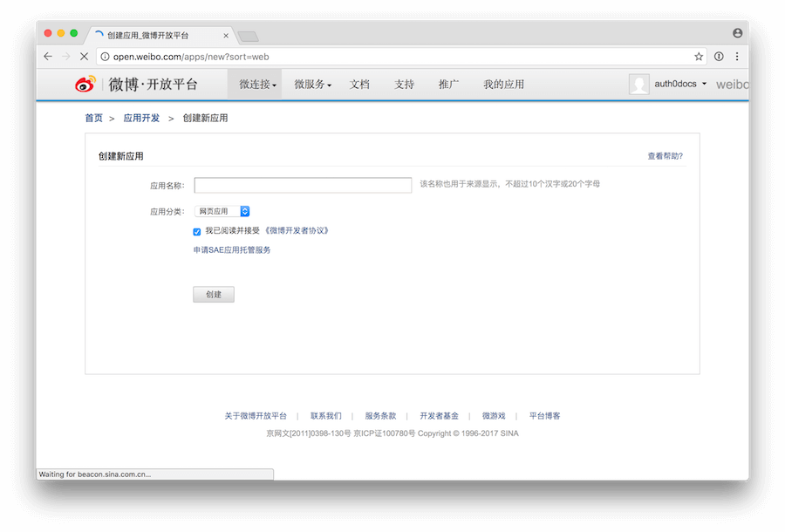The width and height of the screenshot is (785, 532).
Task: Open the 应用分类 dropdown
Action: (x=222, y=211)
